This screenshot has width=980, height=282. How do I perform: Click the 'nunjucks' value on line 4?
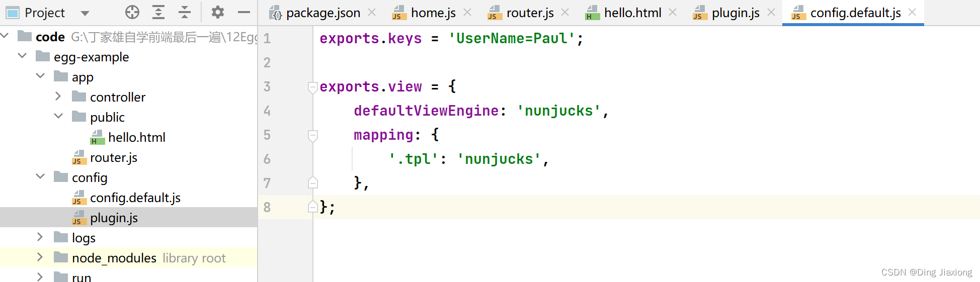[559, 111]
